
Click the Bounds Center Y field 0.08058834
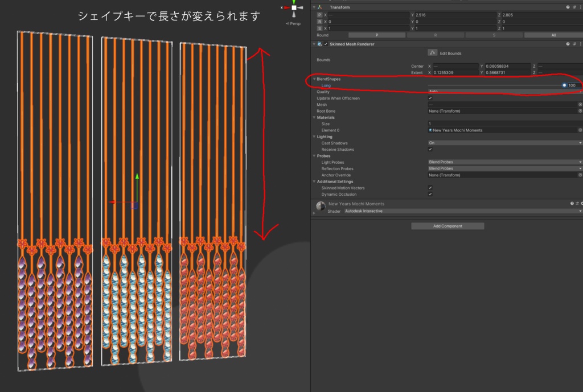click(x=507, y=66)
